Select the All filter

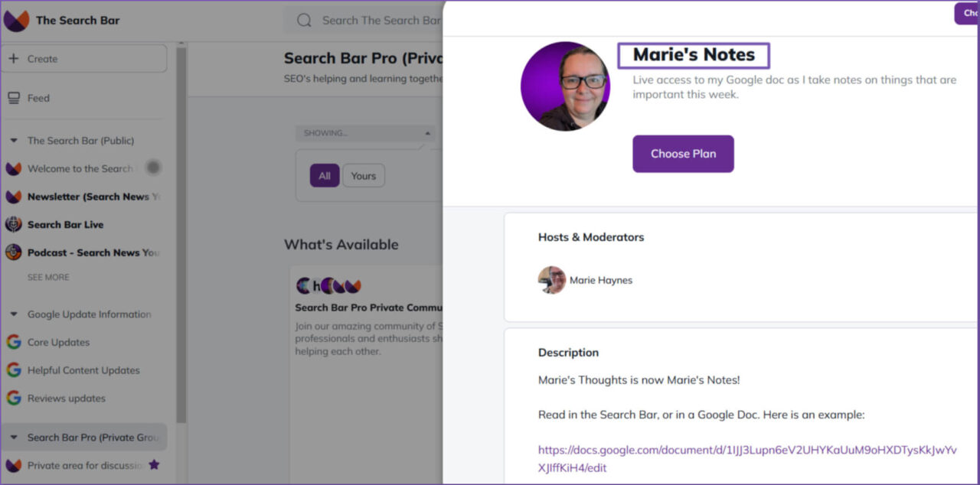pos(325,176)
